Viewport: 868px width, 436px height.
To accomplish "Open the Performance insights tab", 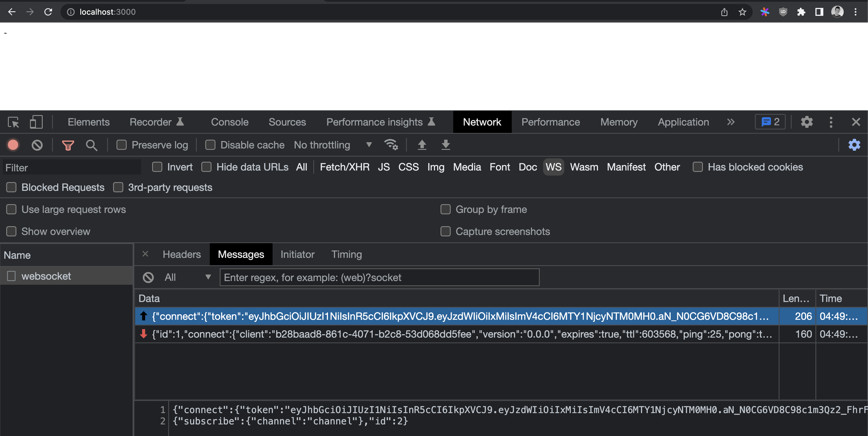I will click(x=381, y=122).
